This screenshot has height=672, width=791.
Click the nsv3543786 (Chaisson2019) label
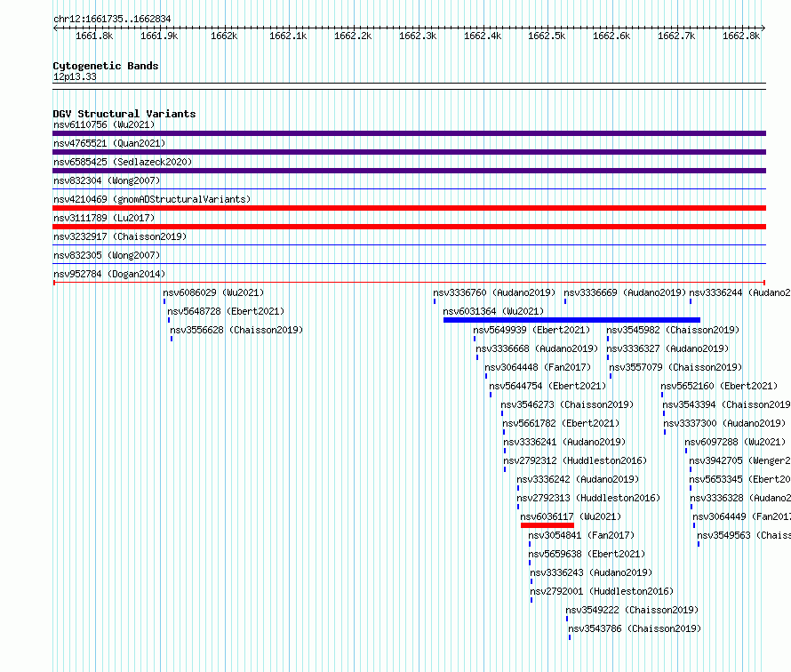pos(635,628)
